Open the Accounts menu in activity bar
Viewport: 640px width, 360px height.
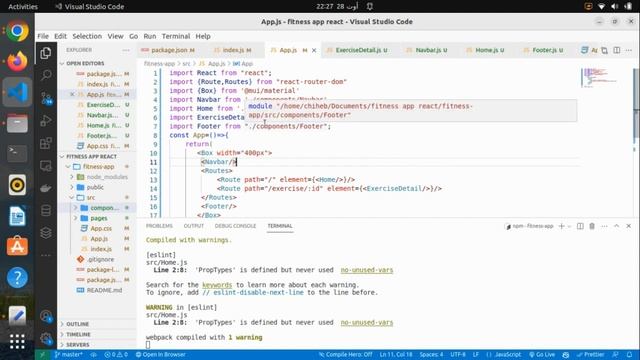[46, 316]
